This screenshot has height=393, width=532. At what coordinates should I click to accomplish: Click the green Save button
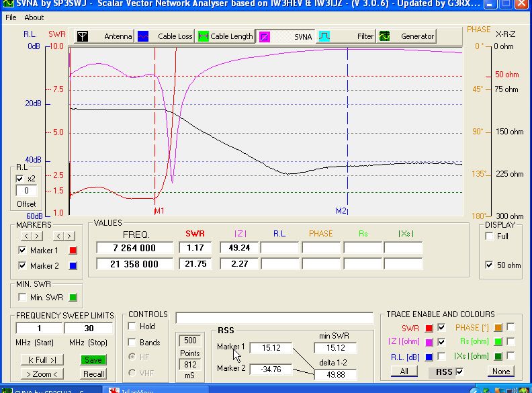pos(94,360)
